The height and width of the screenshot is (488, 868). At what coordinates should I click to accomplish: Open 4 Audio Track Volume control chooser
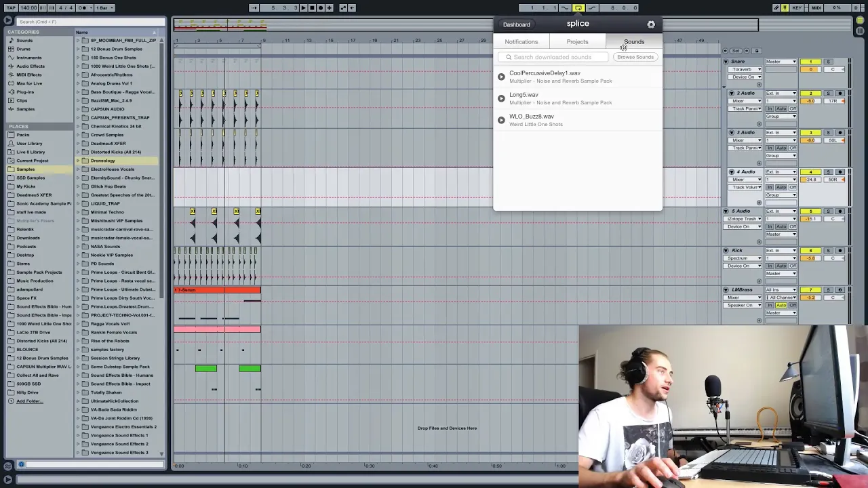(745, 187)
